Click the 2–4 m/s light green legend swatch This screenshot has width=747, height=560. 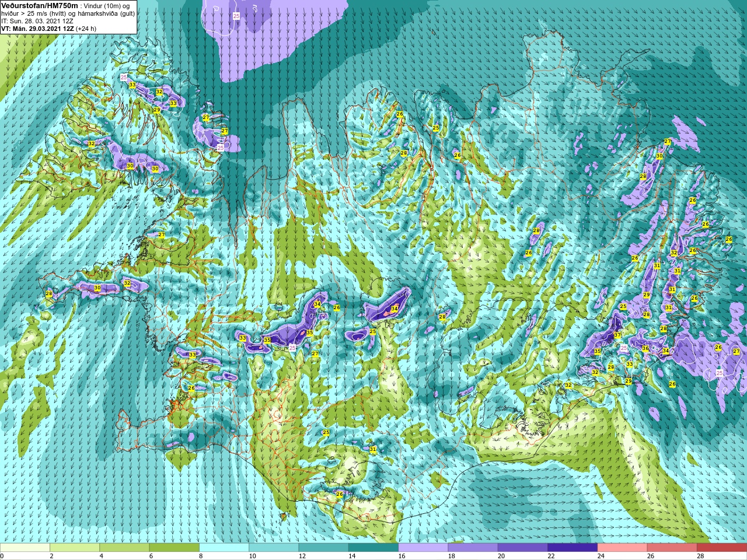[x=75, y=548]
